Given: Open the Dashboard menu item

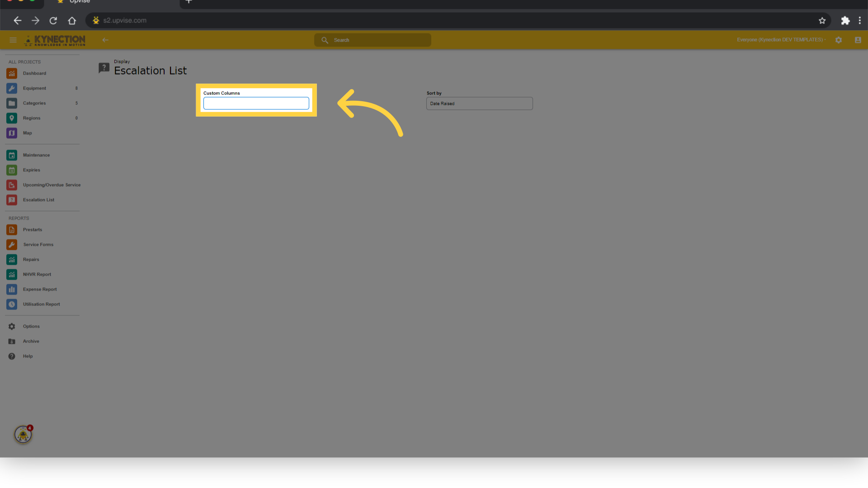Looking at the screenshot, I should pos(34,73).
